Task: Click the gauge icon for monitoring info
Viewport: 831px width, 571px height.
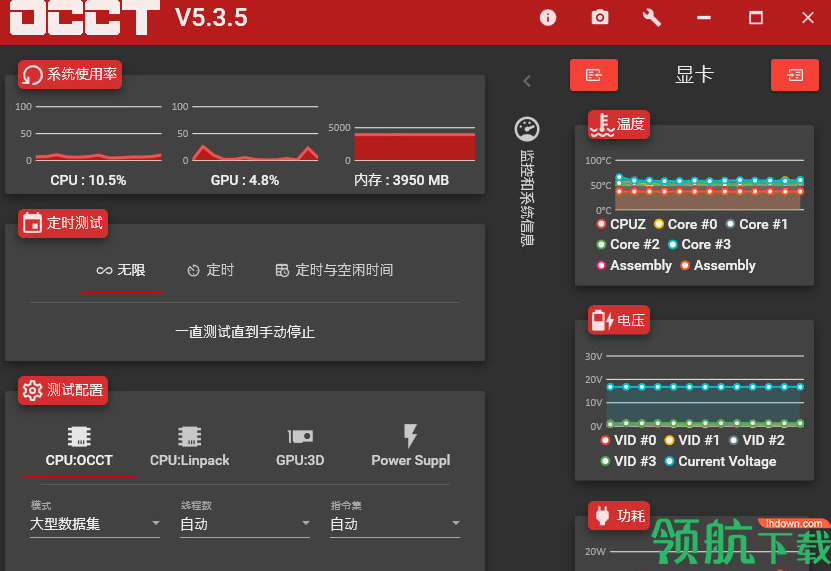Action: click(527, 129)
